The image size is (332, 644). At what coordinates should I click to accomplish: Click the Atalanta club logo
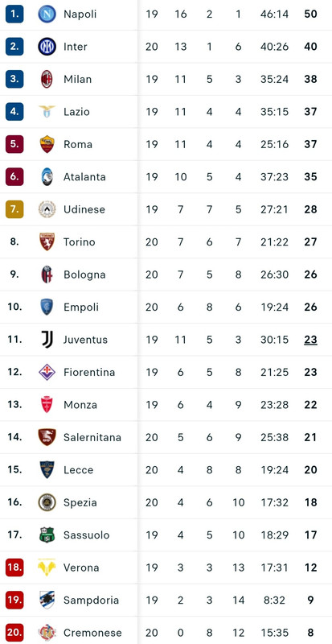pos(47,176)
